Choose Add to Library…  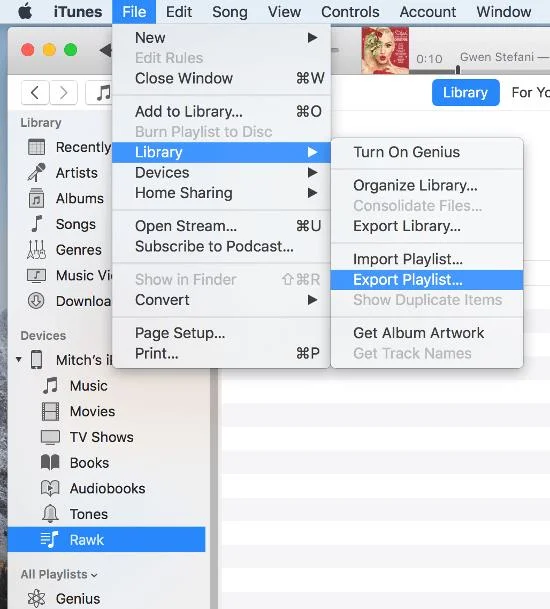[x=221, y=111]
